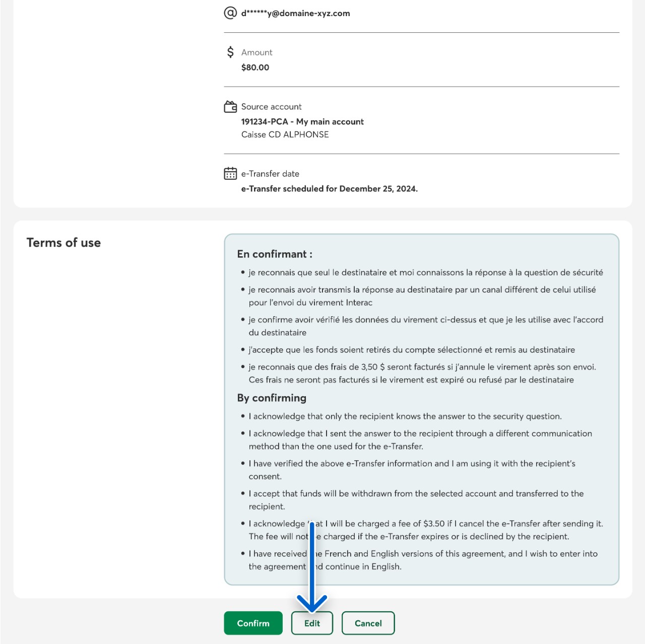Click the Caisse CD ALPHONSE text
The width and height of the screenshot is (645, 644).
pyautogui.click(x=285, y=134)
